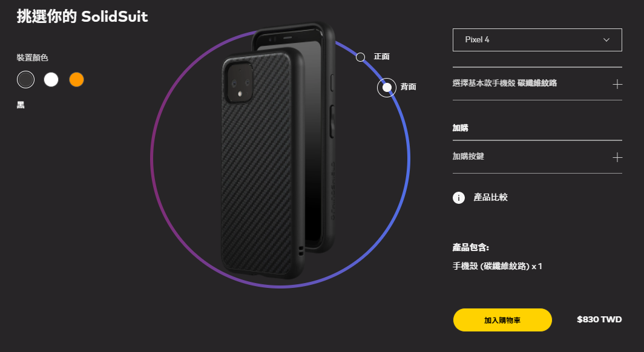Screen dimensions: 644x352
Task: Click the chevron arrow in Pixel 4 box
Action: click(606, 40)
